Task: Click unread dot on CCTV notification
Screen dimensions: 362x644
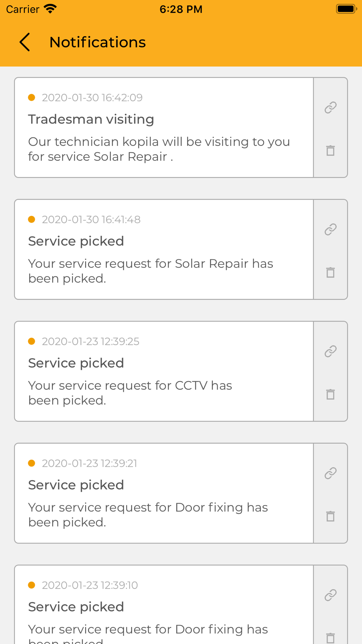Action: (x=31, y=341)
